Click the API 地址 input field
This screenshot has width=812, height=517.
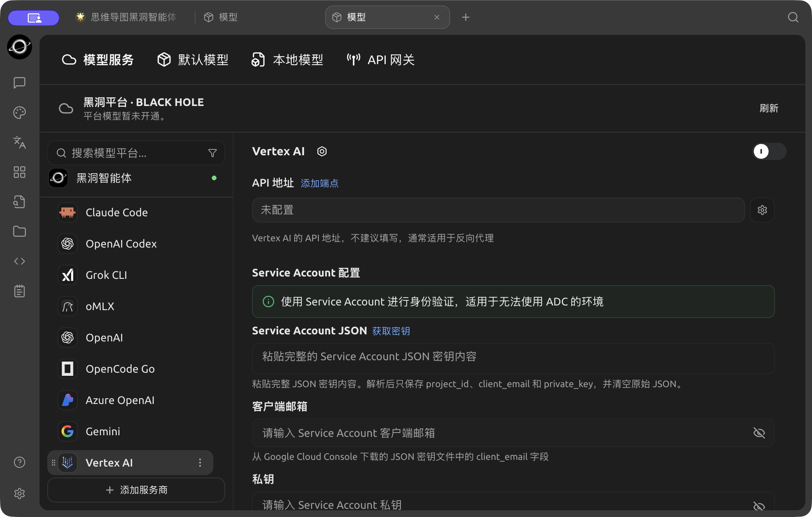499,210
